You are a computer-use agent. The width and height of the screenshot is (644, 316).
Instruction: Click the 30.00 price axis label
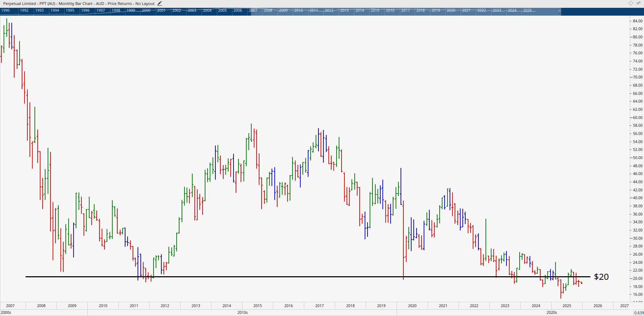click(x=638, y=238)
